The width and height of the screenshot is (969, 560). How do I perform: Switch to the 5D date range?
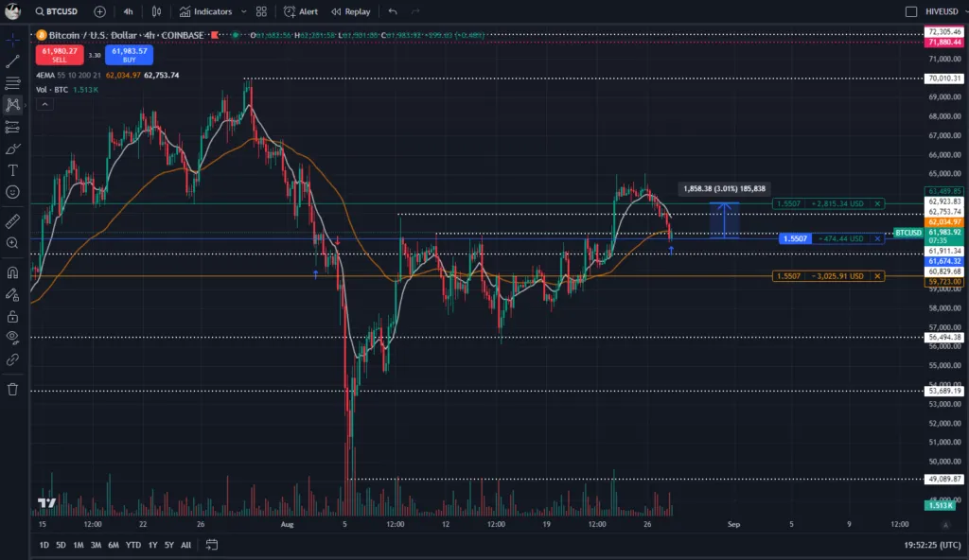(61, 545)
